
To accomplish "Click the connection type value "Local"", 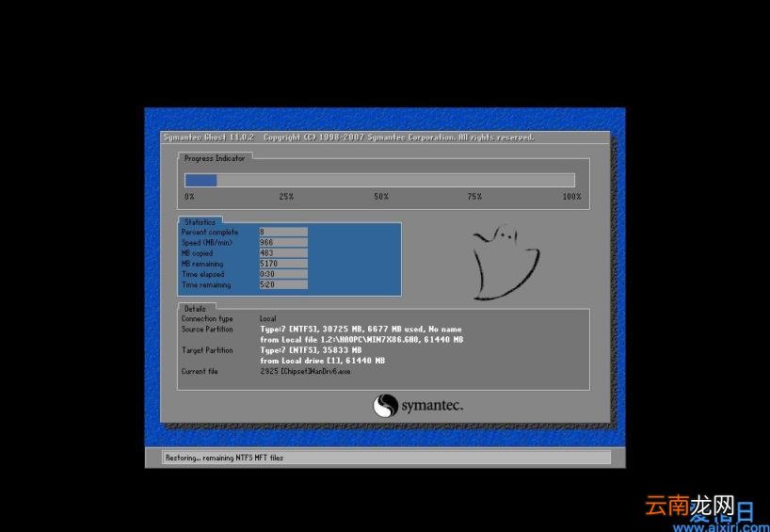I will [268, 318].
